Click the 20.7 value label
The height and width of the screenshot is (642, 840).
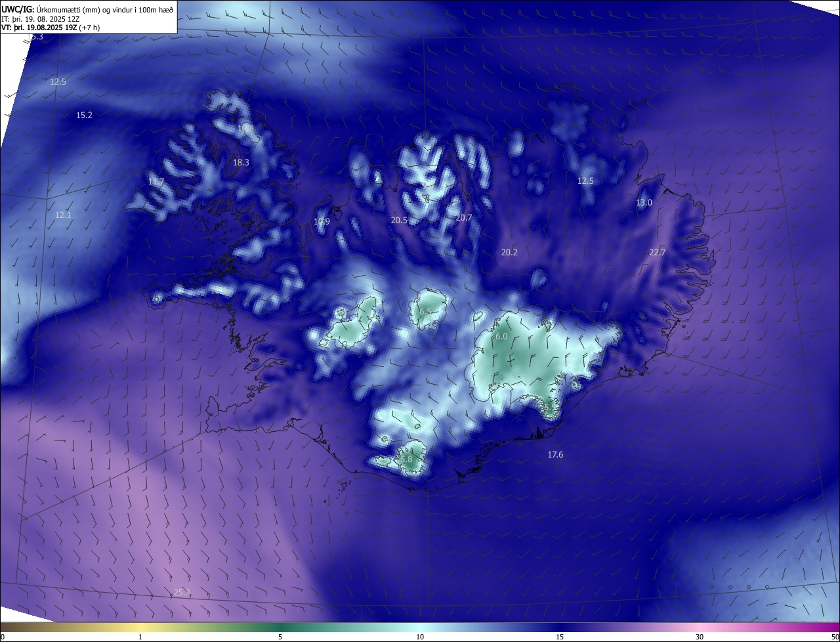(464, 217)
